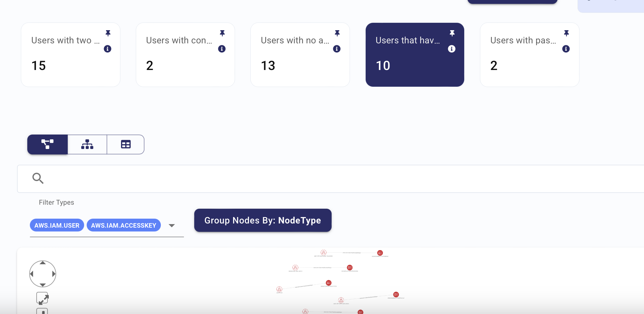Pin the 'Users with two...' card
This screenshot has height=314, width=644.
click(x=108, y=33)
